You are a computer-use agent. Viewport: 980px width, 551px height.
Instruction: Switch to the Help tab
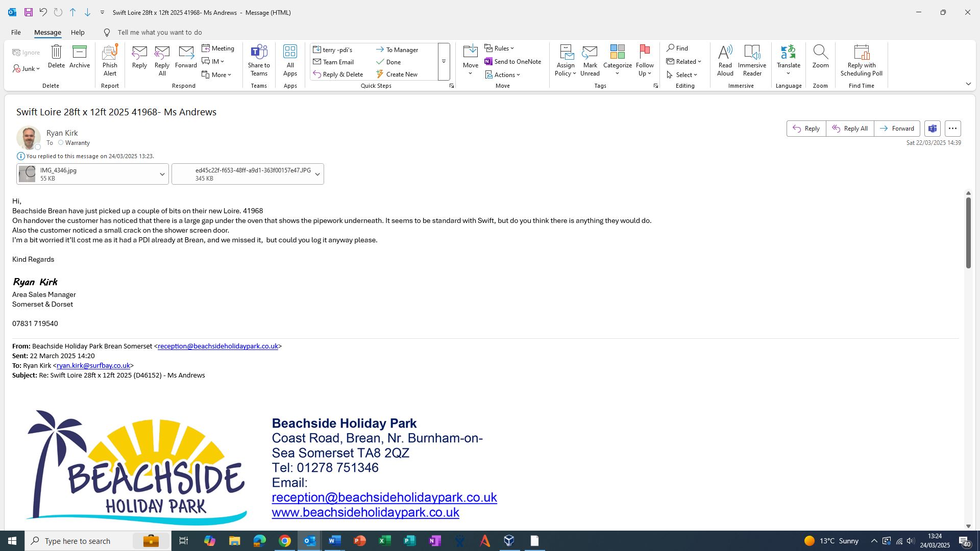(x=78, y=33)
